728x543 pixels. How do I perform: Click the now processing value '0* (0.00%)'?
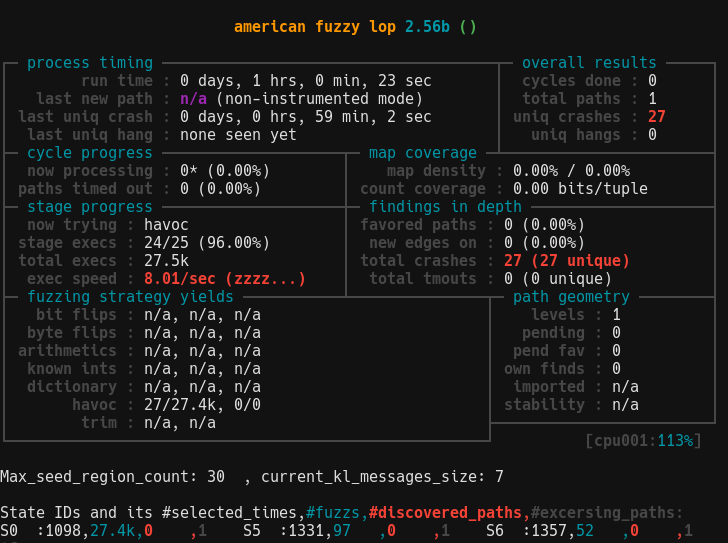click(225, 171)
